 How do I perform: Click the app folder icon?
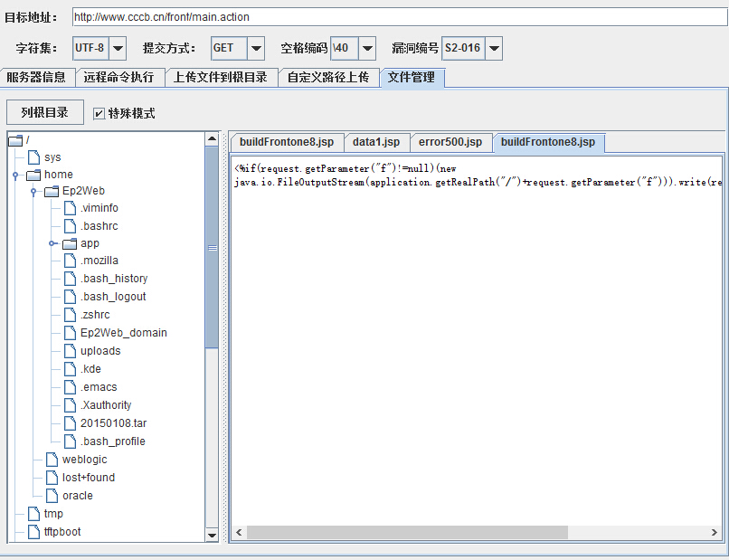tap(70, 243)
